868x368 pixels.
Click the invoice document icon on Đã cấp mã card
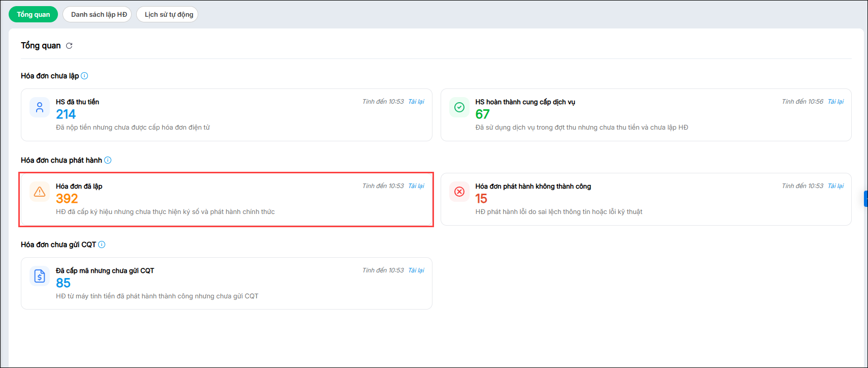coord(40,276)
